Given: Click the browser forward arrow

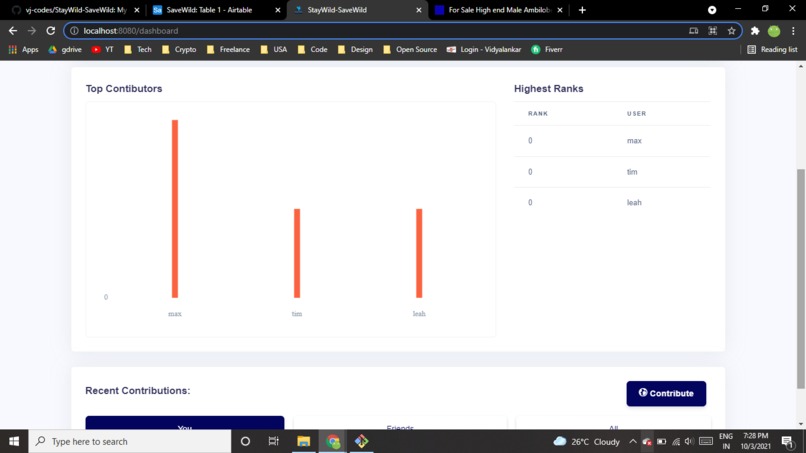Looking at the screenshot, I should (x=32, y=31).
